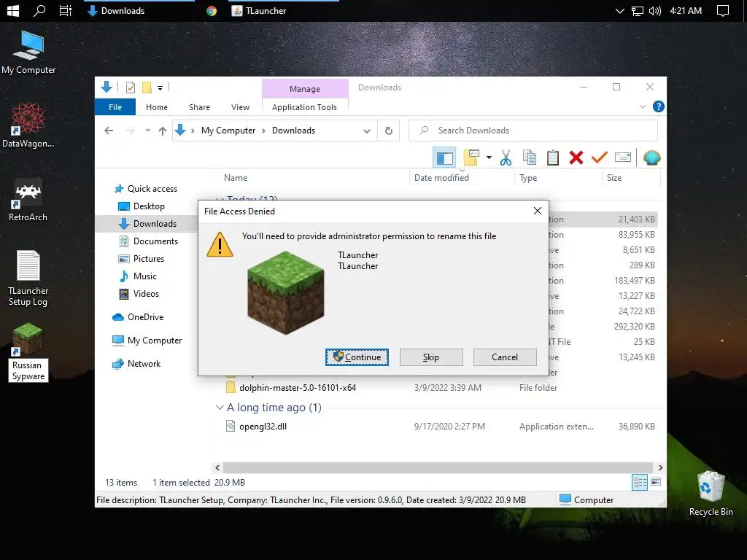The width and height of the screenshot is (747, 560).
Task: Open the Application Tools tab
Action: tap(304, 107)
